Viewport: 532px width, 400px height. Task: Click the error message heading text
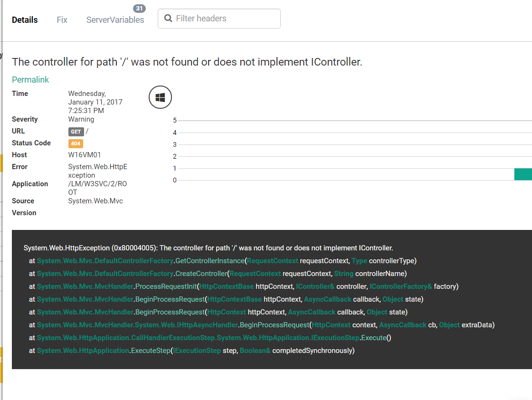[187, 62]
